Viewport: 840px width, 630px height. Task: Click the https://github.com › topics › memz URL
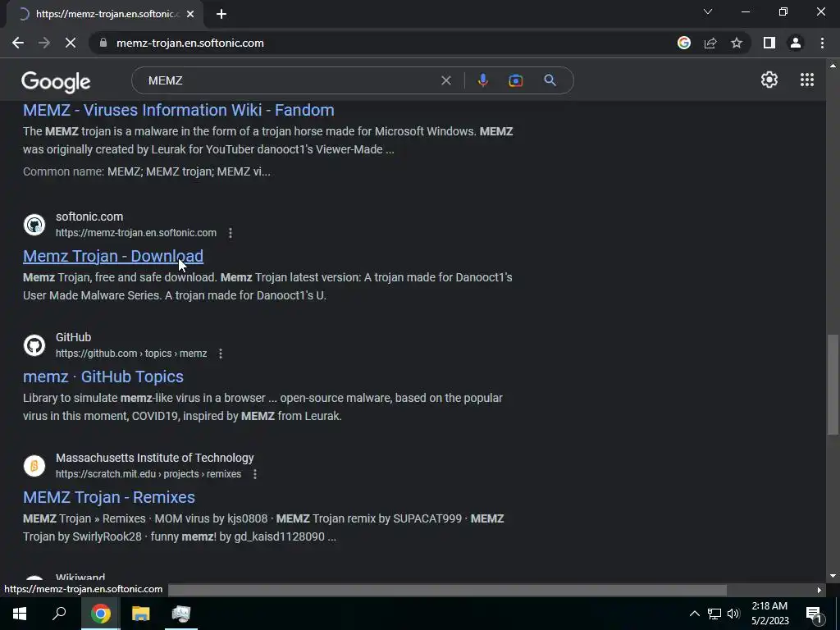[131, 354]
